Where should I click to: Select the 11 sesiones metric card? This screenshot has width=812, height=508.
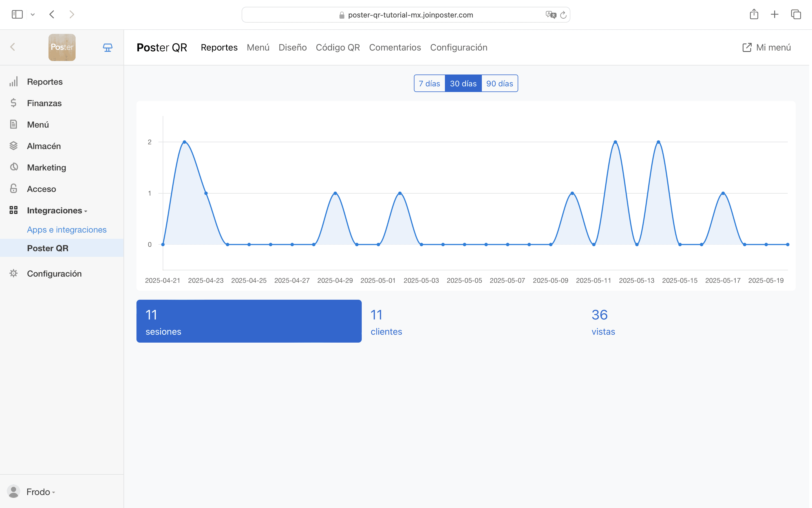(x=249, y=321)
